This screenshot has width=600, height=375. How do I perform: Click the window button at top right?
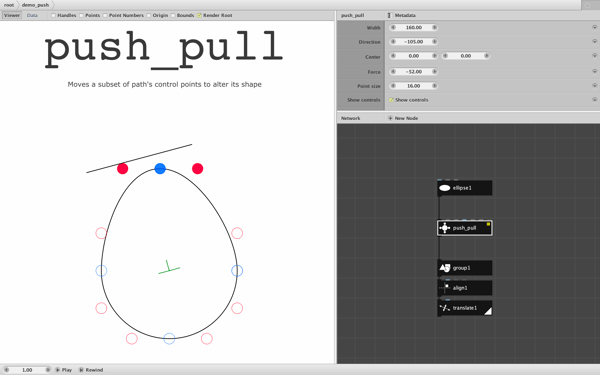(588, 5)
